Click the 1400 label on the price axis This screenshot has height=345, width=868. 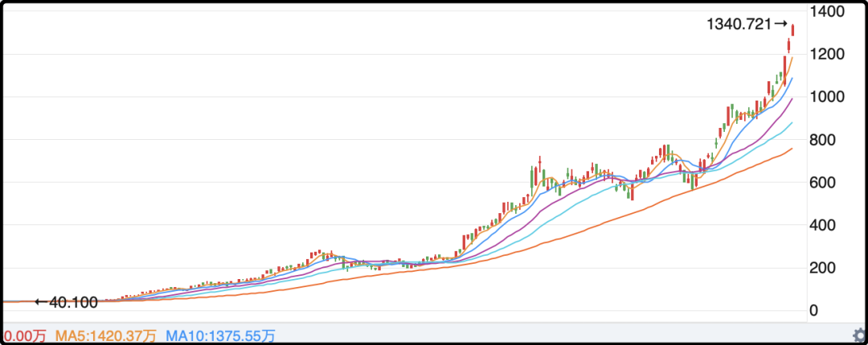click(826, 11)
